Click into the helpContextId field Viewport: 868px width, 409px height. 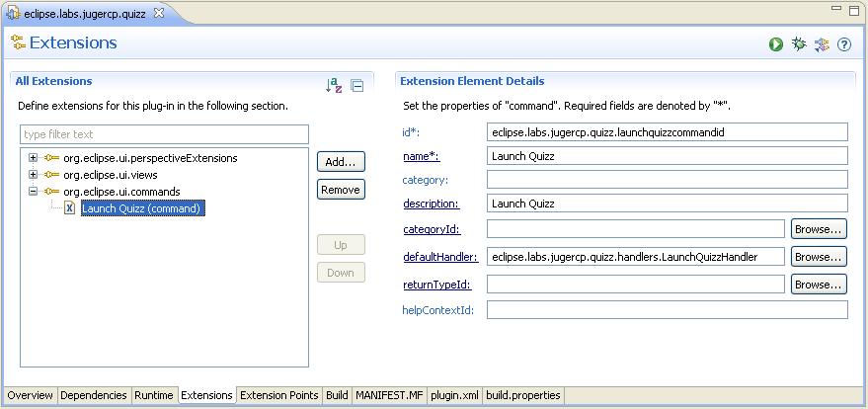[x=667, y=310]
